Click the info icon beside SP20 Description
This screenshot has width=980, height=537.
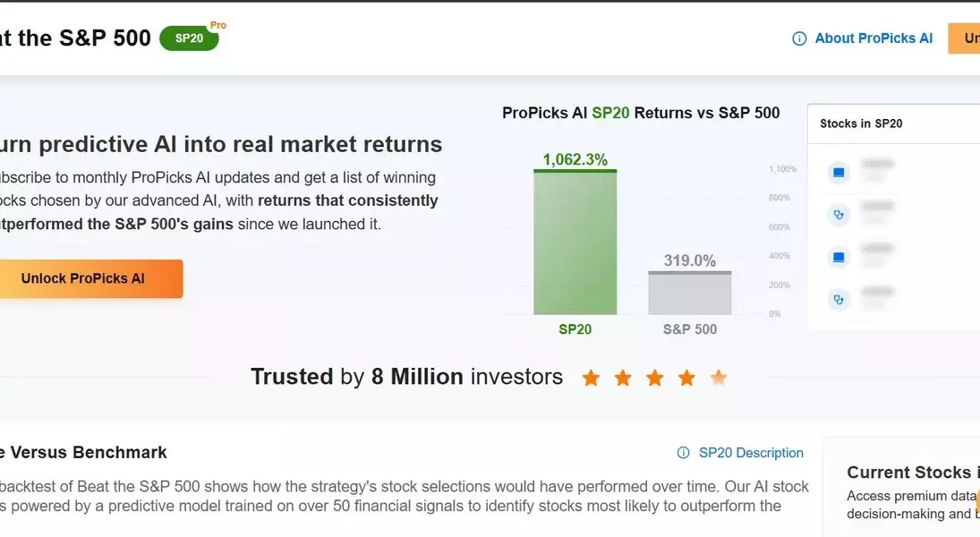tap(684, 453)
